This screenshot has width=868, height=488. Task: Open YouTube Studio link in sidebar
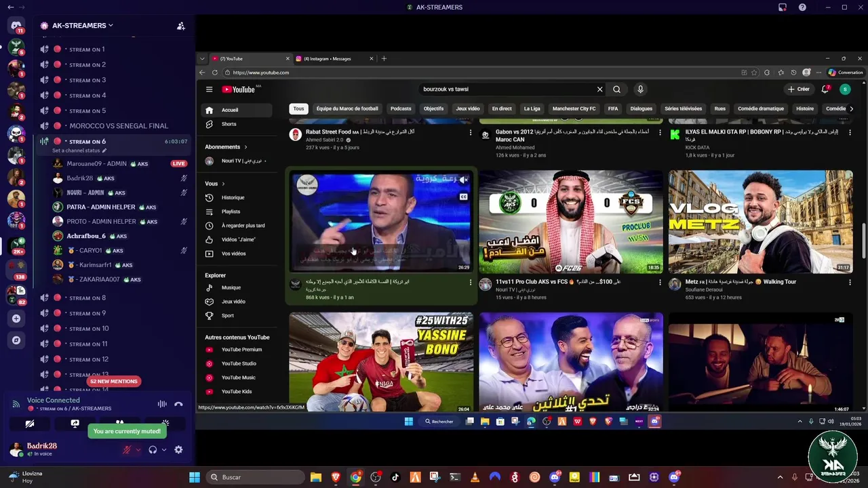click(237, 363)
